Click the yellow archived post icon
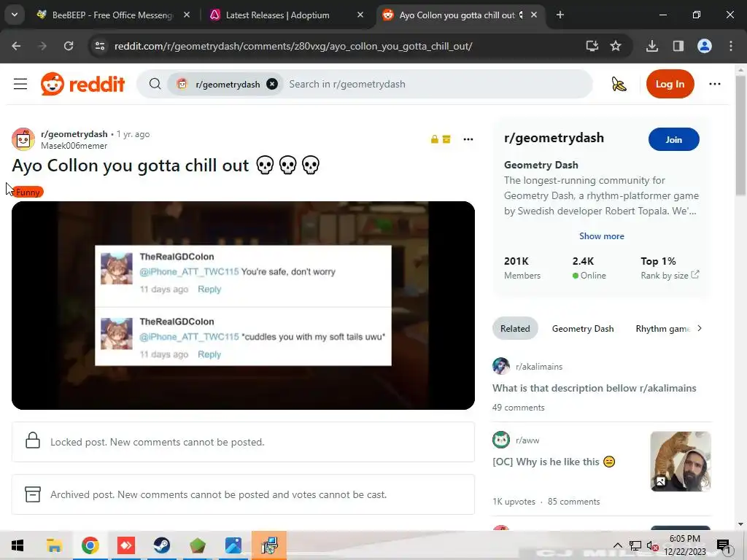This screenshot has width=747, height=560. pos(446,139)
